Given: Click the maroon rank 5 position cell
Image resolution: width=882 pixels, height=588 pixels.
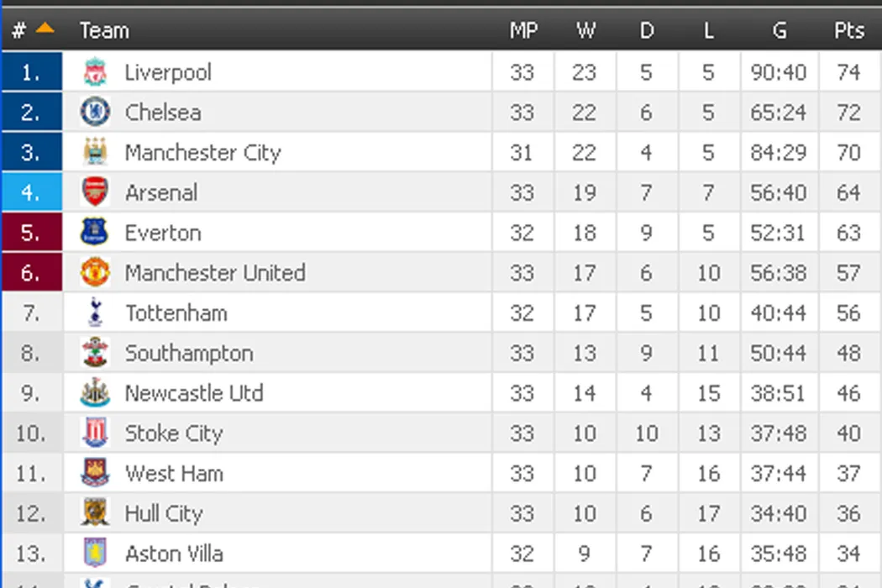Looking at the screenshot, I should click(32, 233).
